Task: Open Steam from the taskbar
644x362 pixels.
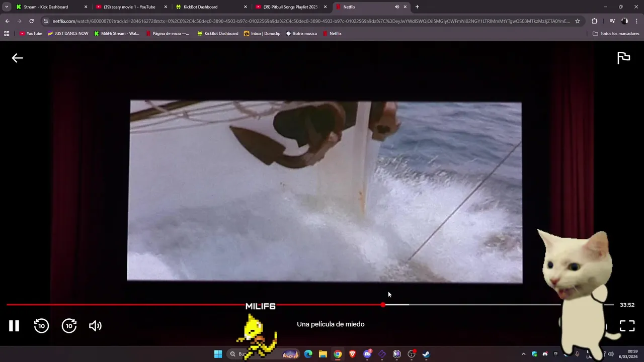Action: 426,354
